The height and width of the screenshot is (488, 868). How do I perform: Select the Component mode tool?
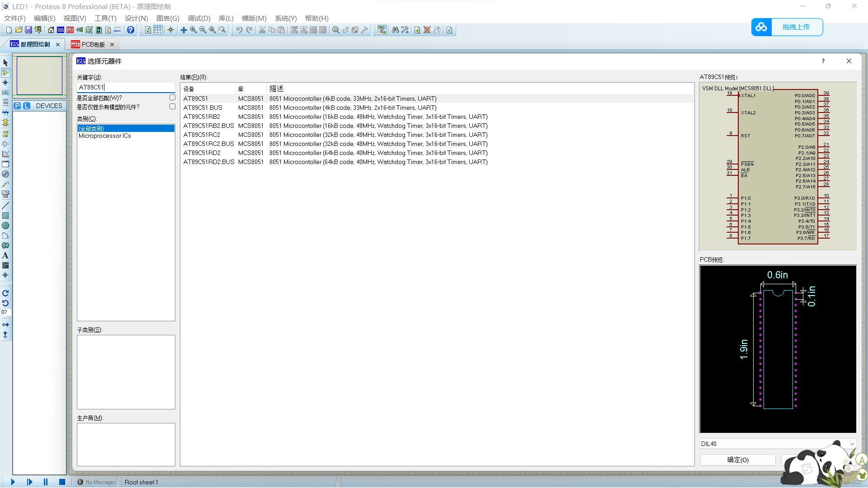point(5,73)
